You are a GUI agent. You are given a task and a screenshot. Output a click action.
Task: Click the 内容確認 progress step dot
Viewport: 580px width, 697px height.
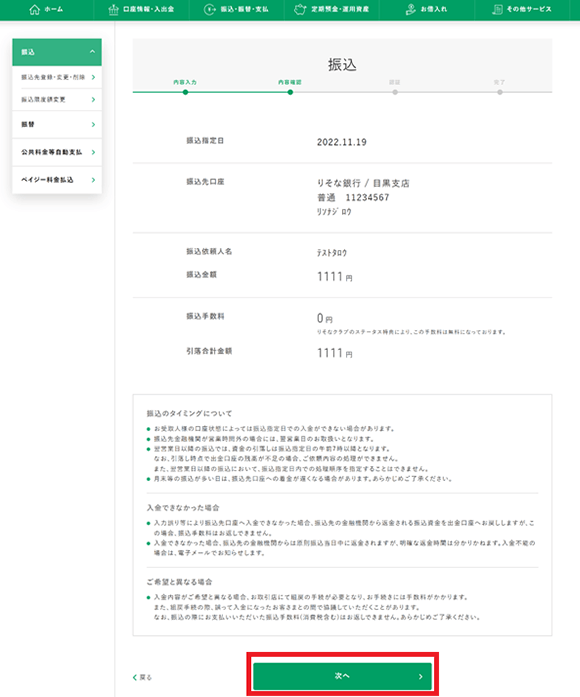[x=290, y=92]
